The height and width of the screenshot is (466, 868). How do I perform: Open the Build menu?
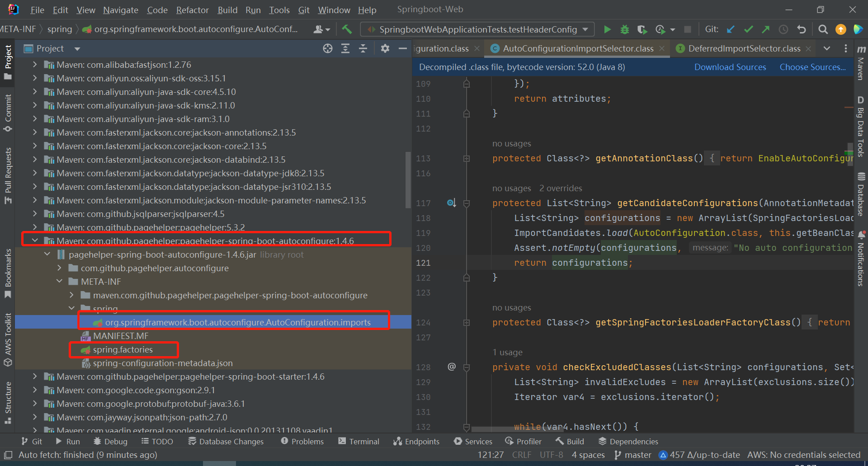pyautogui.click(x=227, y=9)
